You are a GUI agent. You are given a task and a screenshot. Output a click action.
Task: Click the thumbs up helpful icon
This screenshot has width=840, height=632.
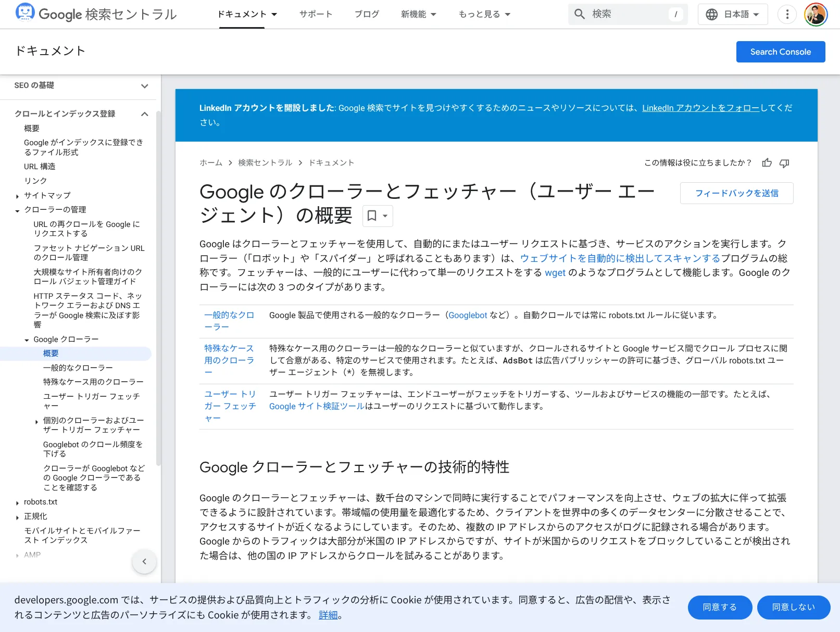(767, 163)
